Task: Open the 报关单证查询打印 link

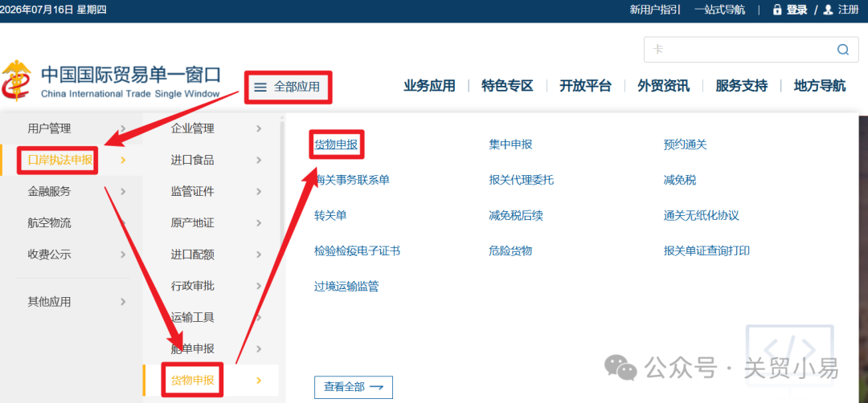Action: coord(707,251)
